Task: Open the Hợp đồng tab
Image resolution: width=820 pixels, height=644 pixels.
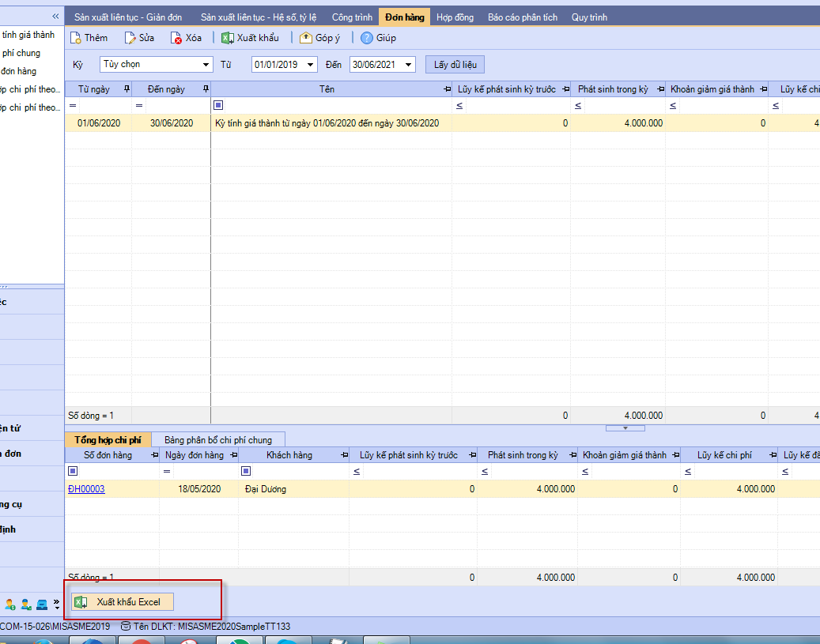Action: 455,17
